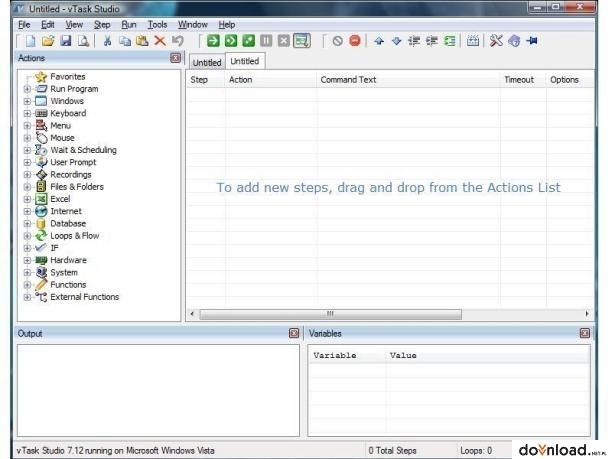Viewport: 612px width, 459px height.
Task: Close the Output panel
Action: (294, 333)
